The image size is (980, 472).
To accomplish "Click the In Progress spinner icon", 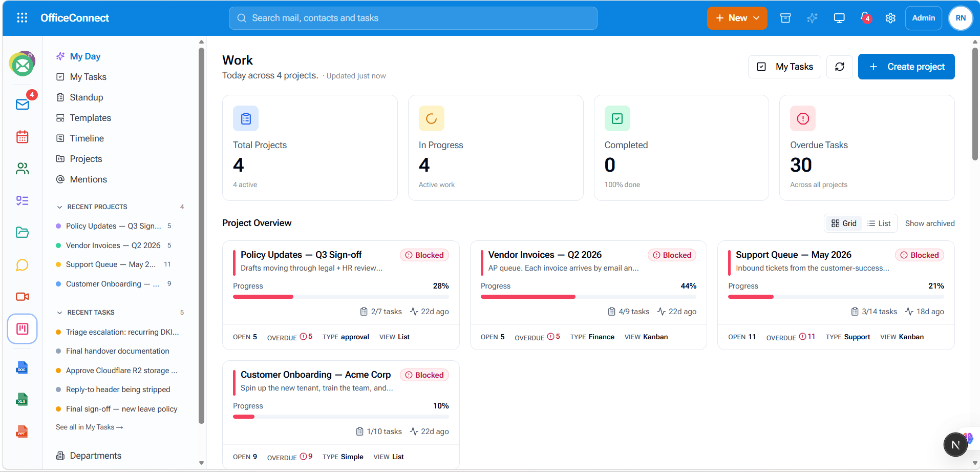I will click(x=432, y=118).
